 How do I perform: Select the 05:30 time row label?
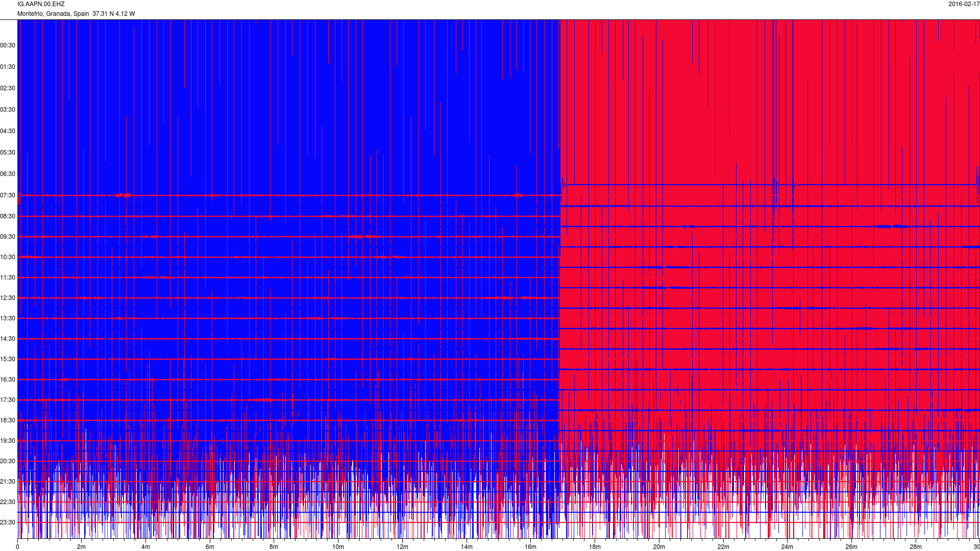[x=8, y=153]
